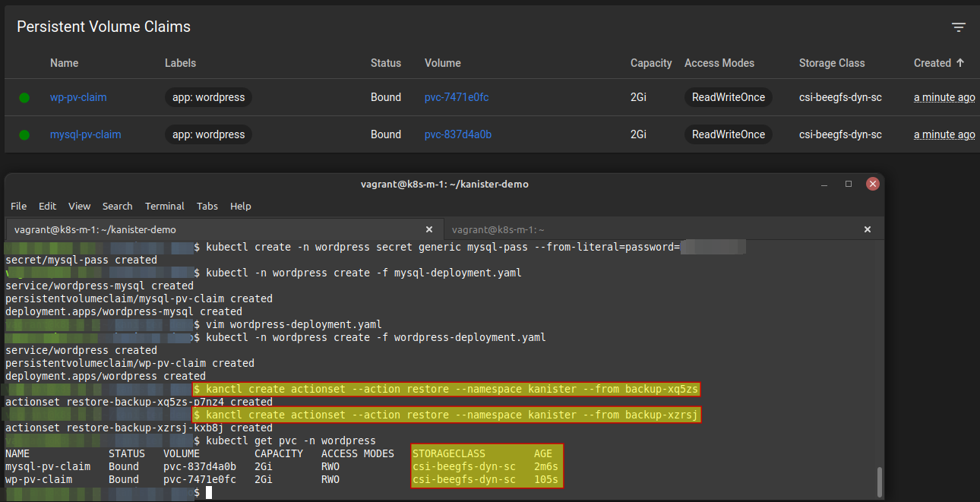Click the terminal cursor at the prompt

point(209,493)
